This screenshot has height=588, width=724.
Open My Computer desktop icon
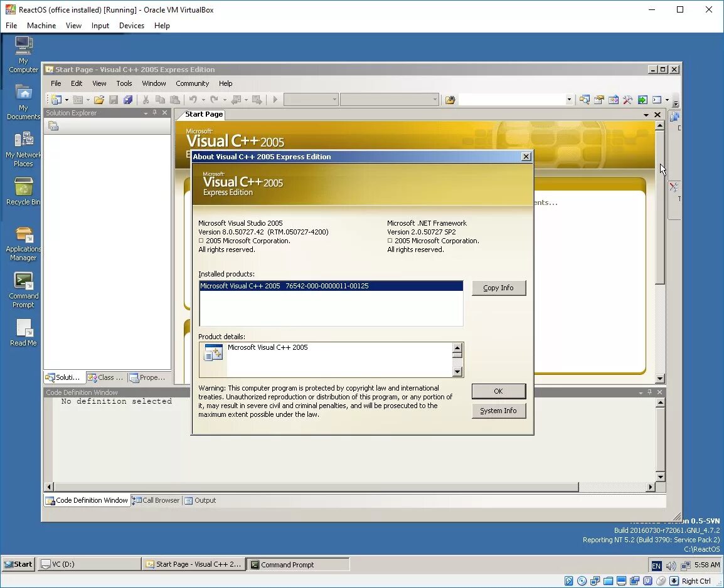[x=24, y=55]
